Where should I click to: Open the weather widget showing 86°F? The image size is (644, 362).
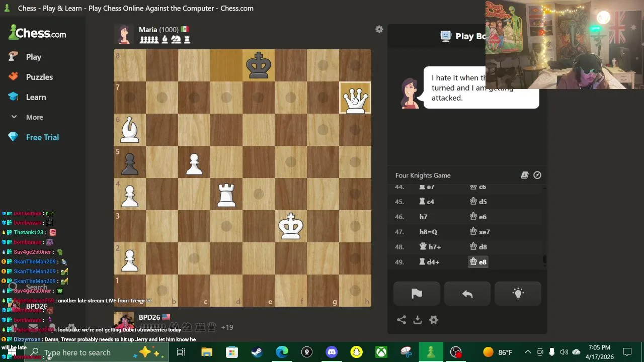pyautogui.click(x=497, y=352)
